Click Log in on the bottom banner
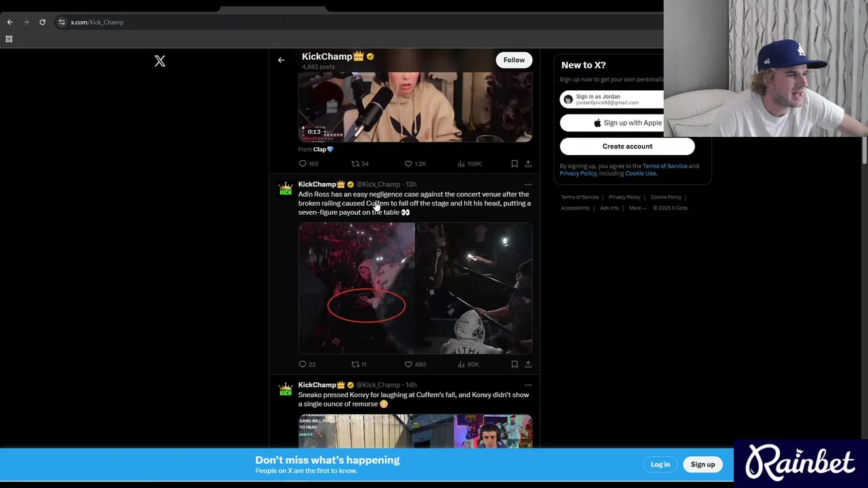868x488 pixels. pyautogui.click(x=660, y=464)
